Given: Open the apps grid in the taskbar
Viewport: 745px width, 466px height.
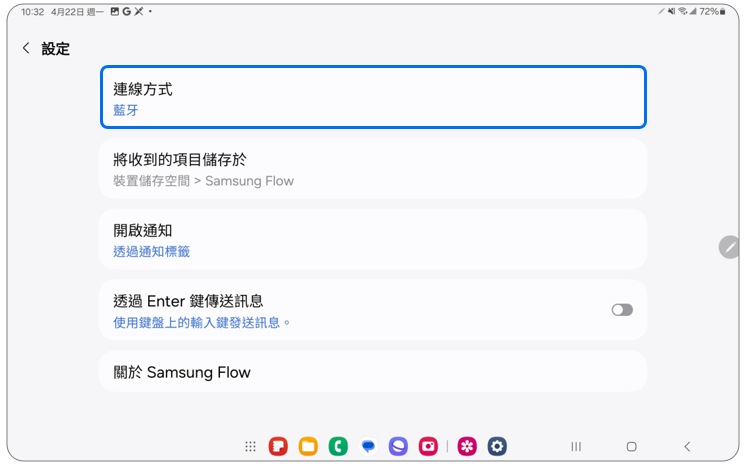Looking at the screenshot, I should 250,446.
